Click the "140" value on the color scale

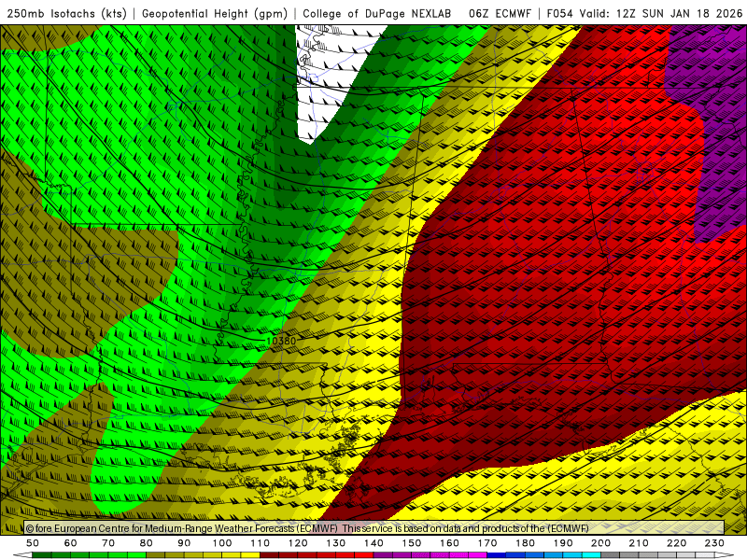point(373,543)
